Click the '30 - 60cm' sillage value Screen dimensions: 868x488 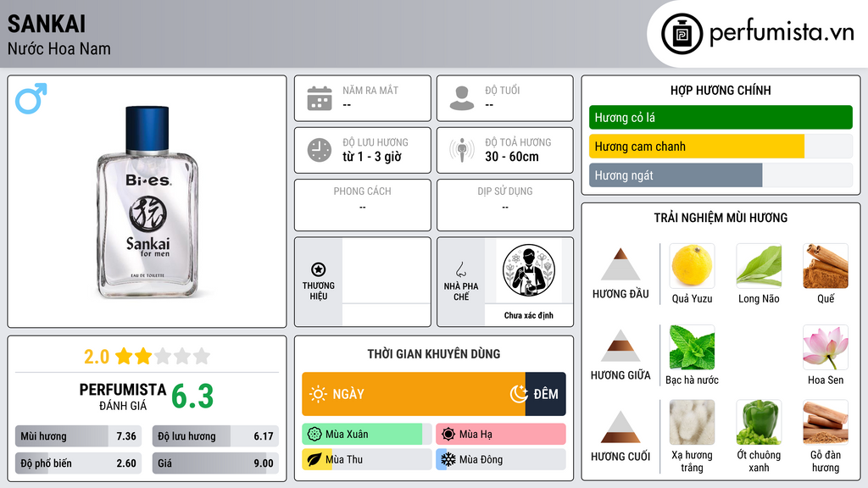(512, 157)
